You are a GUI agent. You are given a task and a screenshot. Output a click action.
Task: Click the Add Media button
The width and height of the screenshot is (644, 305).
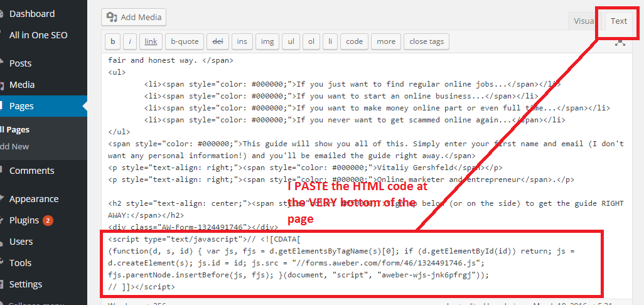pyautogui.click(x=134, y=17)
